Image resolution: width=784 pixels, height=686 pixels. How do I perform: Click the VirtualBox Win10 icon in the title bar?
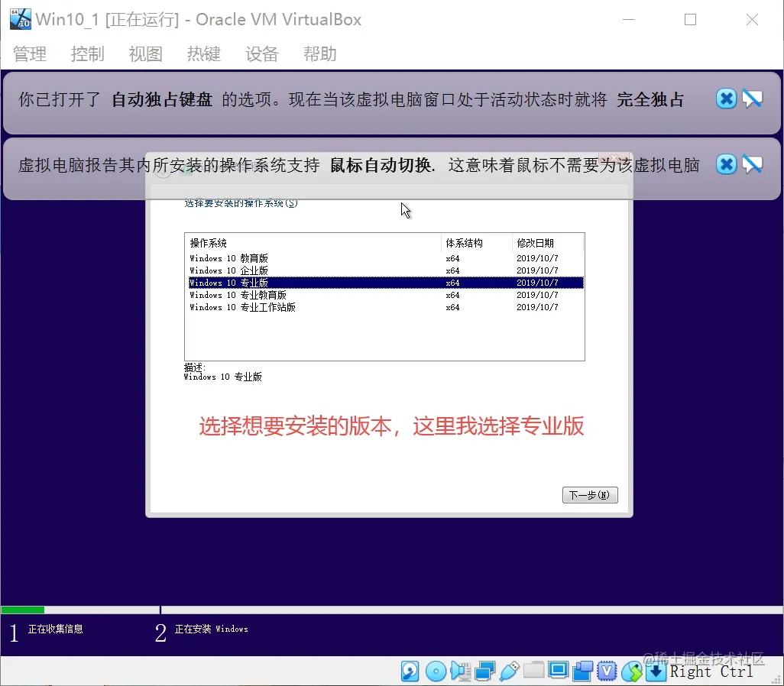21,19
